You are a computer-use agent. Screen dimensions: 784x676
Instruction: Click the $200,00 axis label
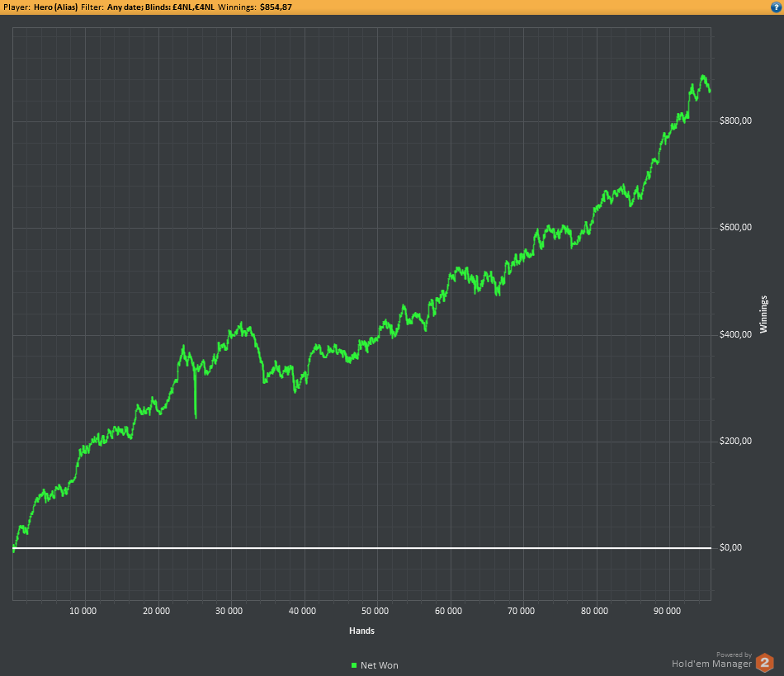tap(735, 441)
